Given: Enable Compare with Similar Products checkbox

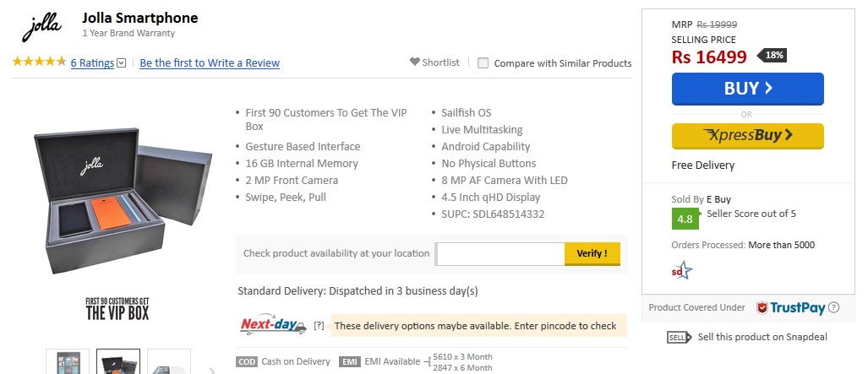Looking at the screenshot, I should 483,63.
